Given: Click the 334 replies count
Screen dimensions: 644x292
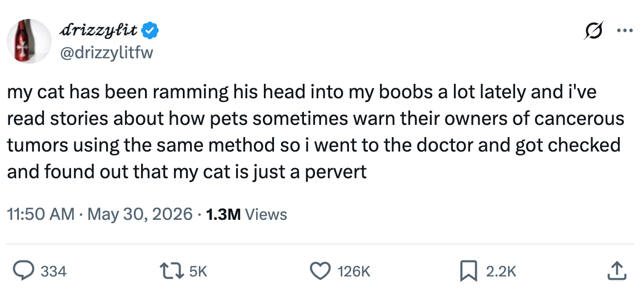Looking at the screenshot, I should [x=54, y=271].
